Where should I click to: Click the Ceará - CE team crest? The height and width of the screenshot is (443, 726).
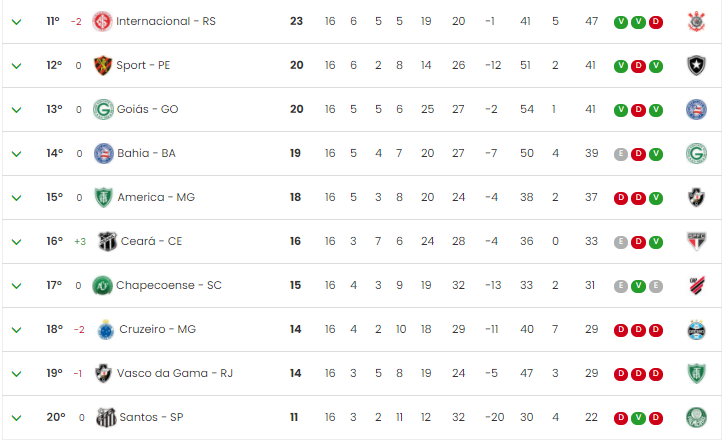(107, 241)
